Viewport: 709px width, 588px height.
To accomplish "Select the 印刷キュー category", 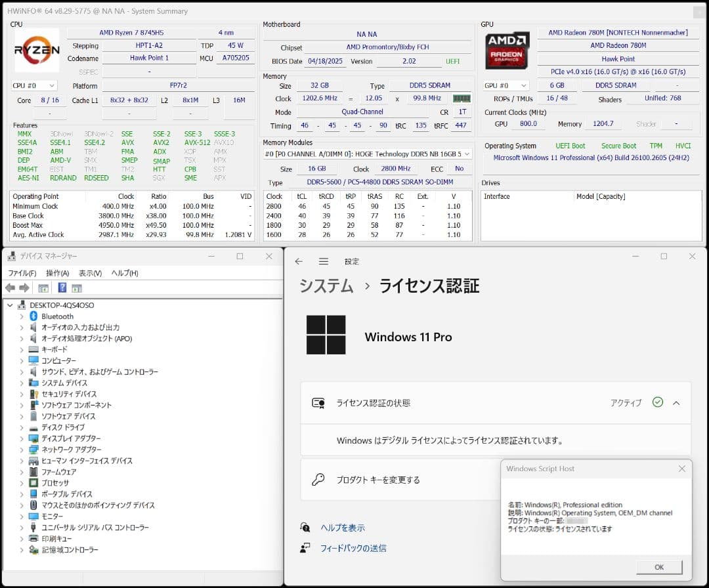I will click(x=56, y=539).
